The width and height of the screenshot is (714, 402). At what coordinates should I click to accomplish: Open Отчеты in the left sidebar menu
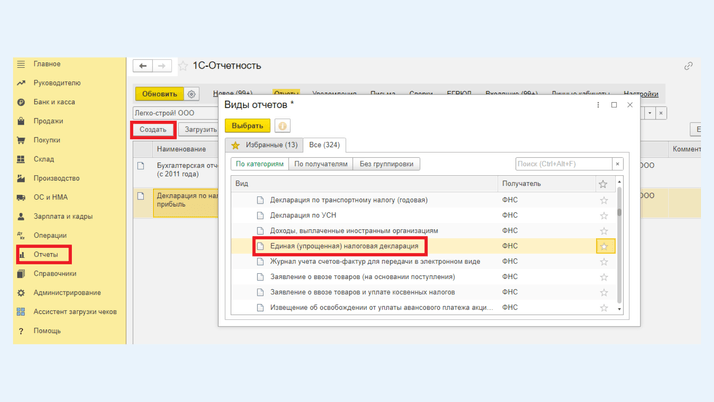point(46,255)
